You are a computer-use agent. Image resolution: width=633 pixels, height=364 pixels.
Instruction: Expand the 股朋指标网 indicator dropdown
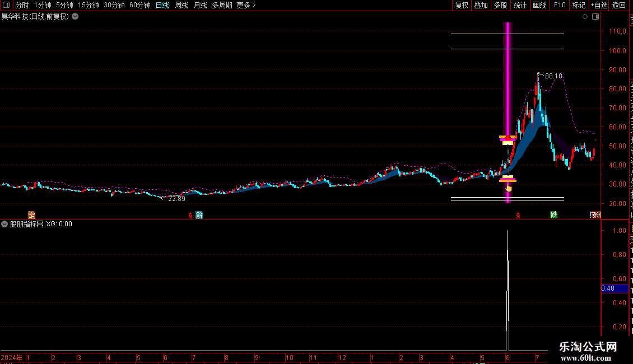pyautogui.click(x=4, y=224)
